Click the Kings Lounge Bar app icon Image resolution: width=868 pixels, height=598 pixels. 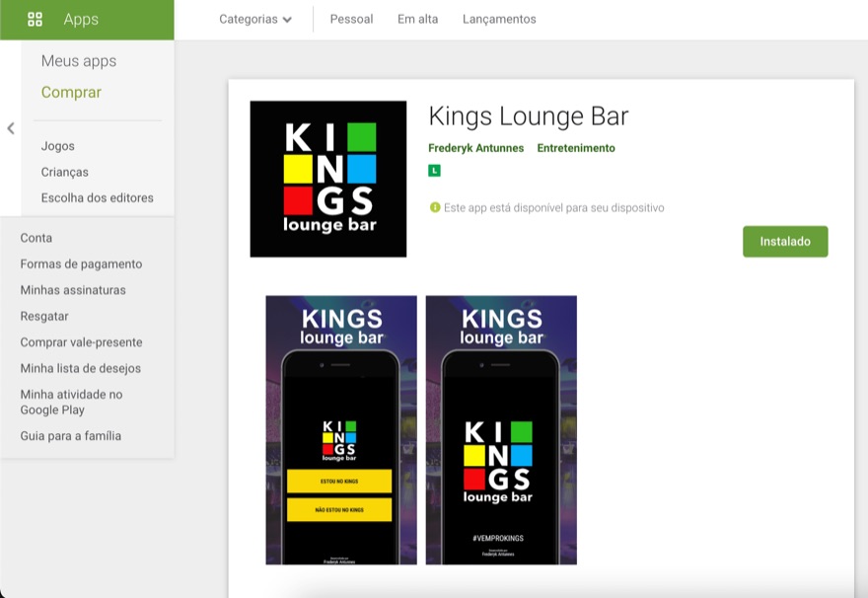[328, 179]
